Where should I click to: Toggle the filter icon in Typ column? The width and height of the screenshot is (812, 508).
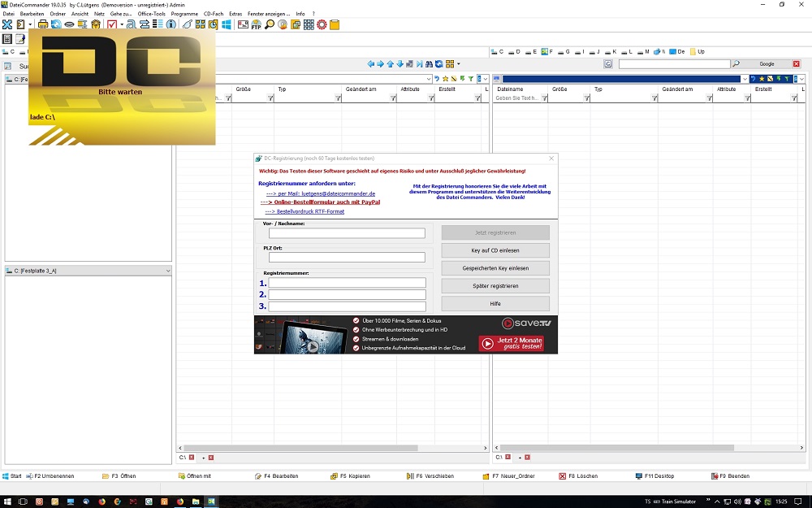click(338, 98)
